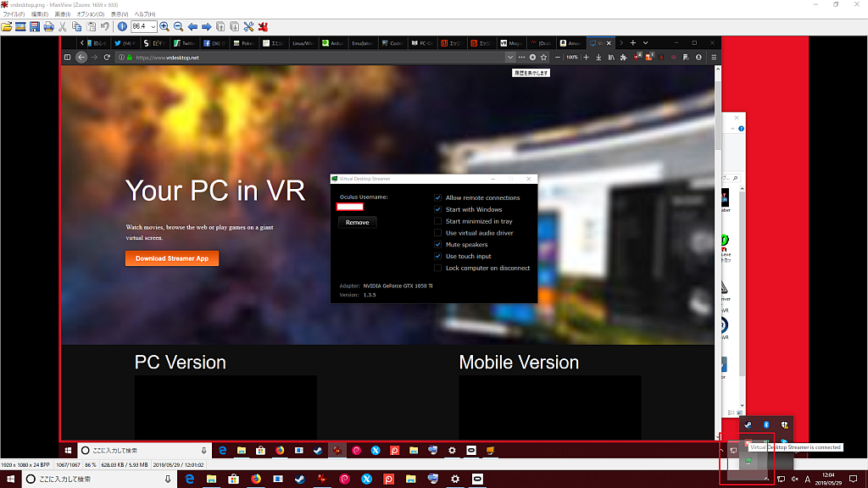
Task: Toggle the Start with Windows checkbox
Action: point(438,209)
